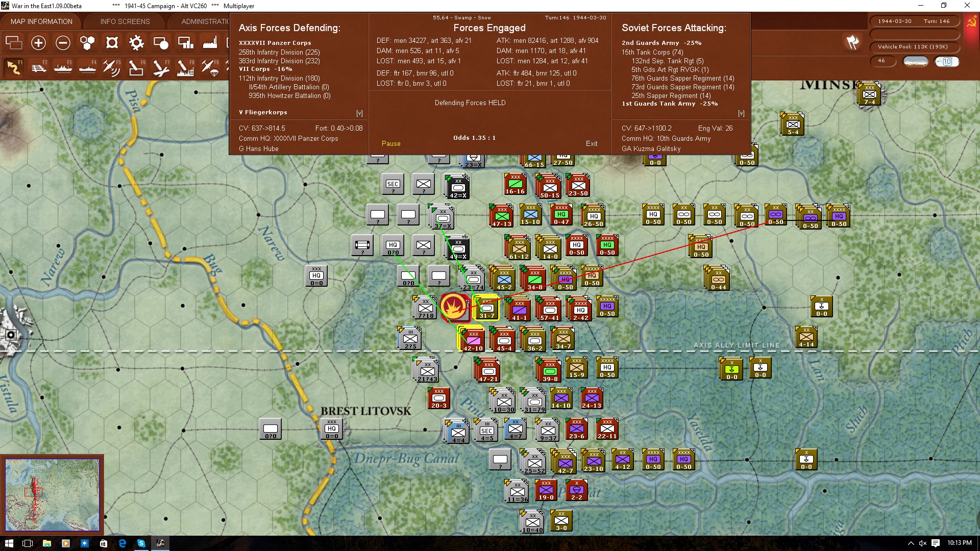Open MAP INFORMATION tab
The height and width of the screenshot is (551, 980).
[41, 21]
